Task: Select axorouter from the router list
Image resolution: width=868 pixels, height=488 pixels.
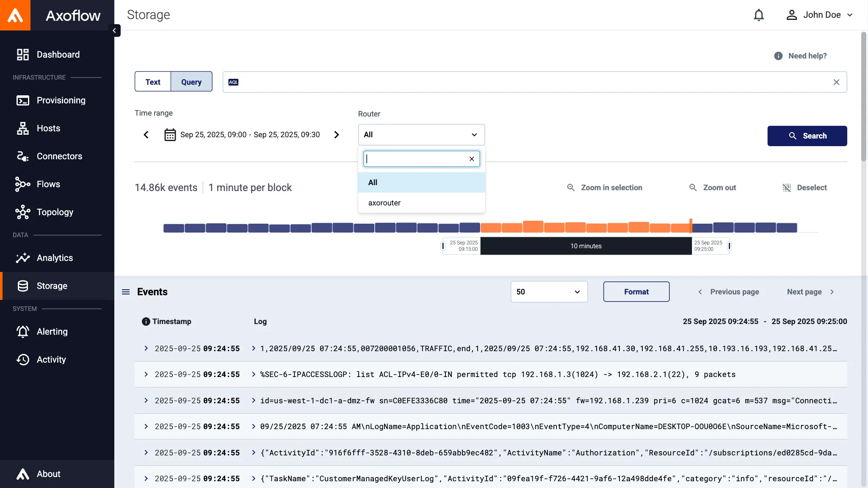Action: click(x=384, y=203)
